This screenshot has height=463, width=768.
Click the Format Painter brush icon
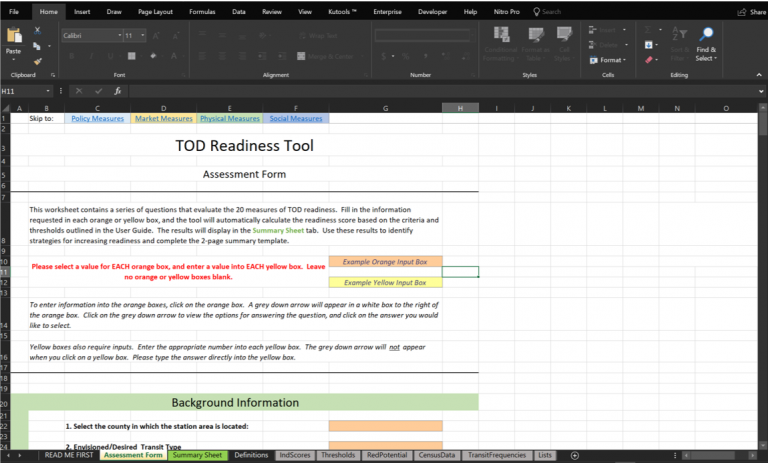click(38, 61)
